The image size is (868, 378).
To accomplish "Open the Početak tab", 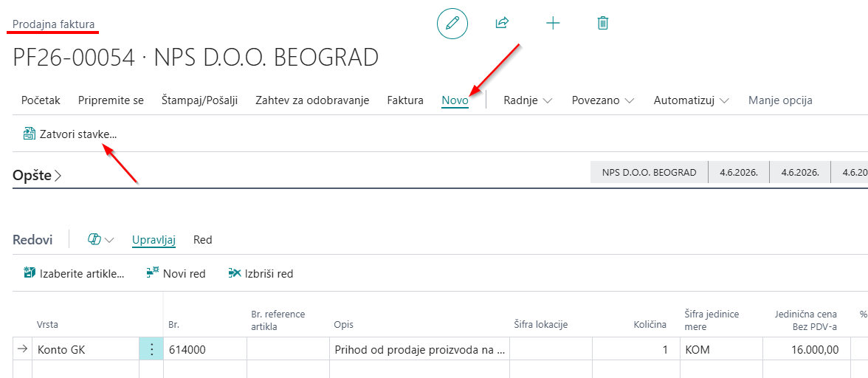I will 41,100.
